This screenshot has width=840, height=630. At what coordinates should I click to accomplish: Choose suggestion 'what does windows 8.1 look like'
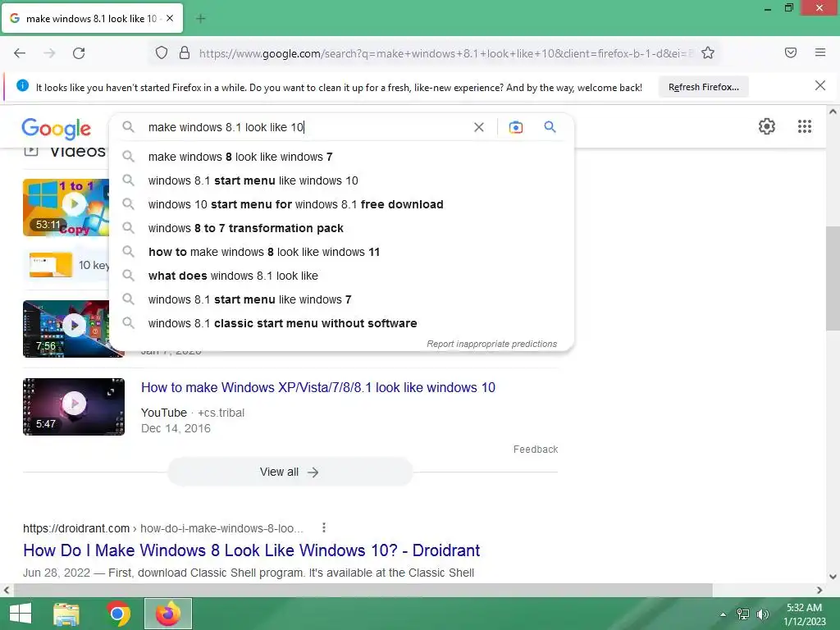pos(341,276)
